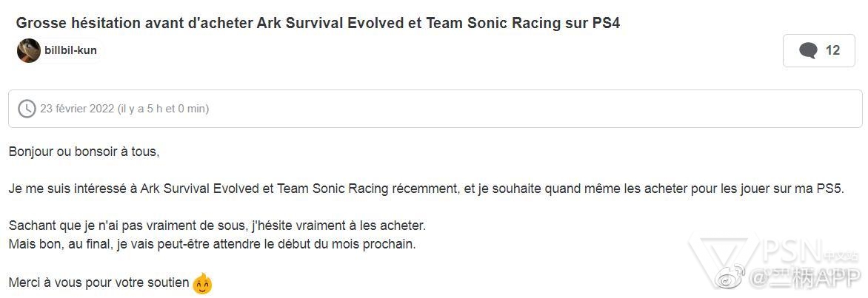Image resolution: width=868 pixels, height=298 pixels.
Task: Click the "Merci à vous pour votre soutien" text
Action: (x=99, y=282)
